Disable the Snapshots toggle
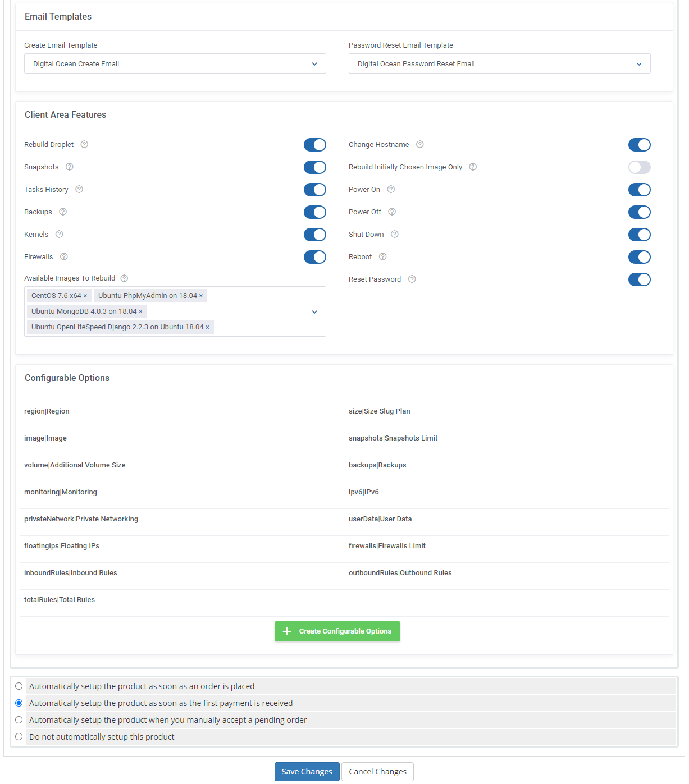The width and height of the screenshot is (689, 784). [315, 167]
